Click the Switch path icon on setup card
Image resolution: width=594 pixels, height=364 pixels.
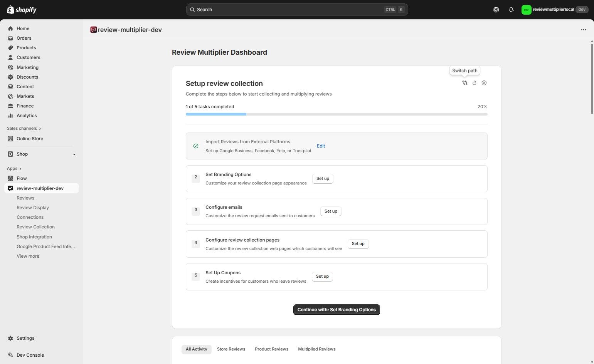pyautogui.click(x=464, y=83)
